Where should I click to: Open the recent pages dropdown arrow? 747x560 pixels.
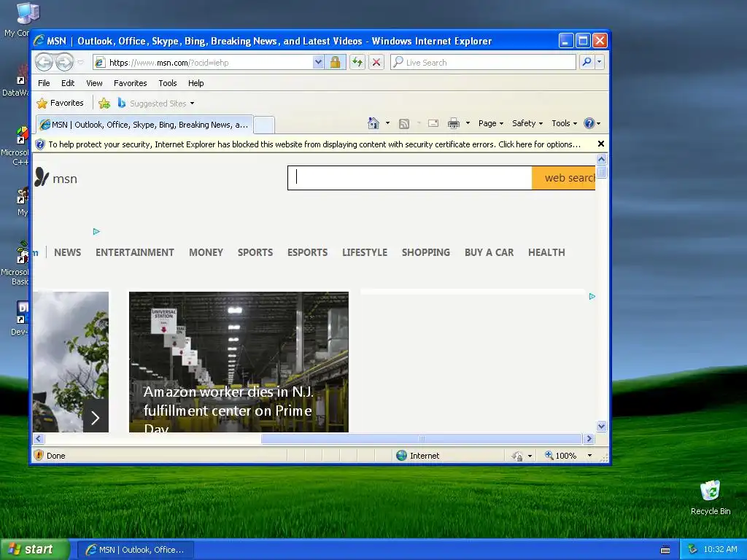pos(80,63)
